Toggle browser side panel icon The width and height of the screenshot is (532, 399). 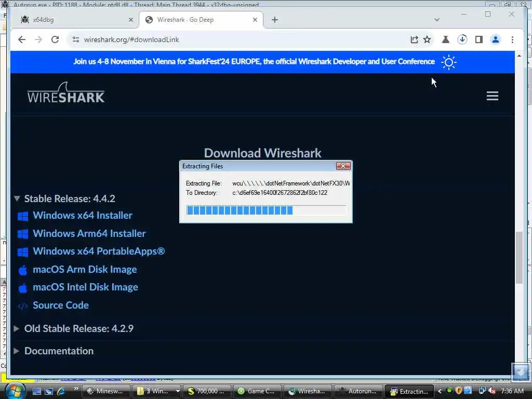pos(478,39)
